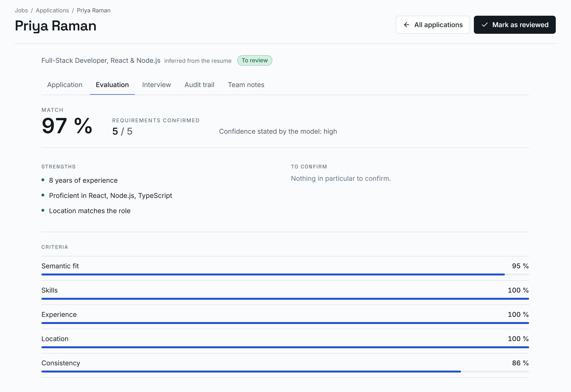The image size is (571, 392).
Task: Click the STRENGTHS section heading
Action: pyautogui.click(x=59, y=167)
